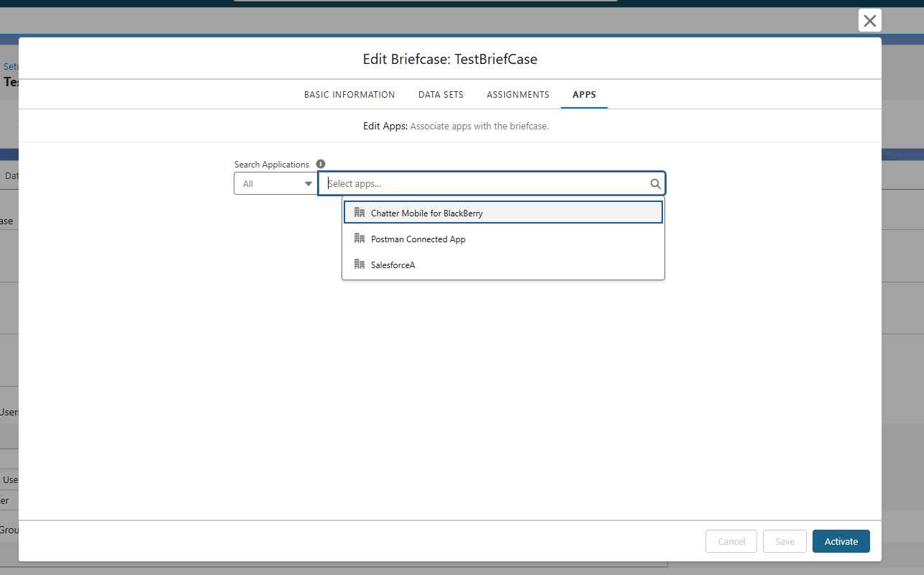Image resolution: width=924 pixels, height=575 pixels.
Task: Go to the Assignments tab
Action: click(518, 95)
